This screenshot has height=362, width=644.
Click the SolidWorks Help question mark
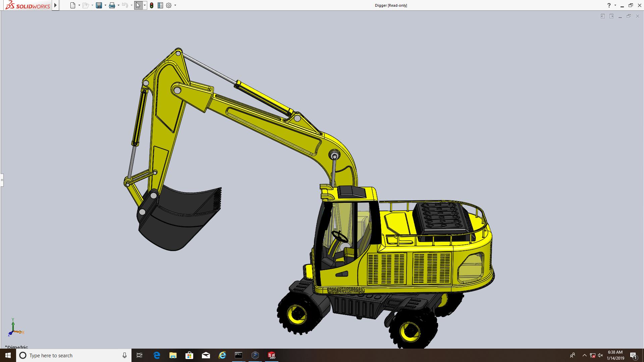[x=609, y=5]
